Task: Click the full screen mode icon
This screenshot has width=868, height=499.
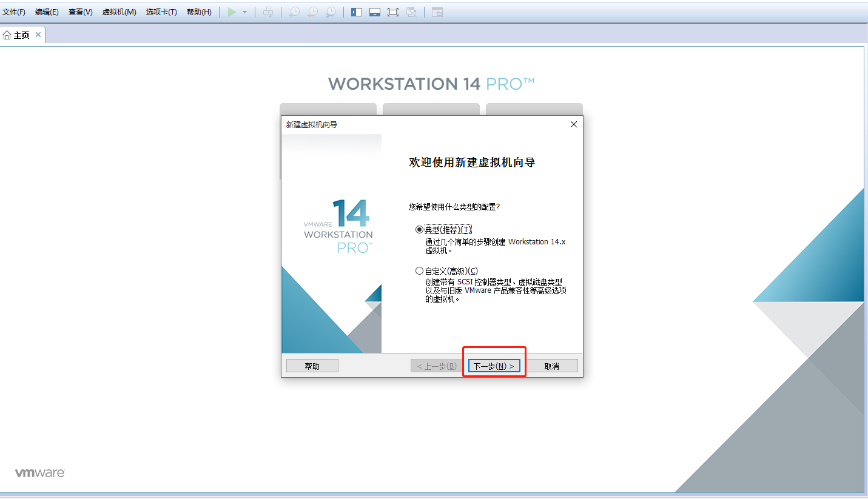Action: click(393, 12)
